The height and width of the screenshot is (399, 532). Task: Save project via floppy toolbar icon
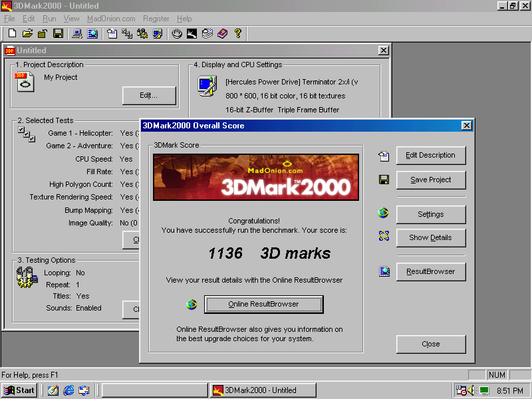tap(58, 33)
